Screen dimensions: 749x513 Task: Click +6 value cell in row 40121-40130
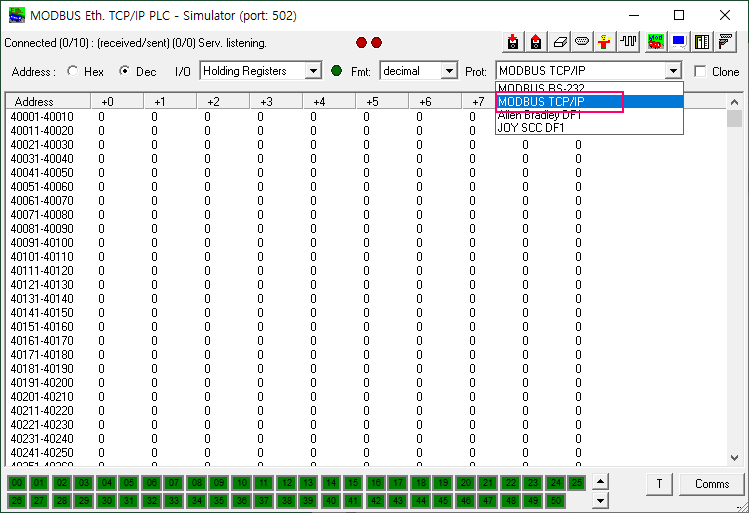(x=419, y=284)
